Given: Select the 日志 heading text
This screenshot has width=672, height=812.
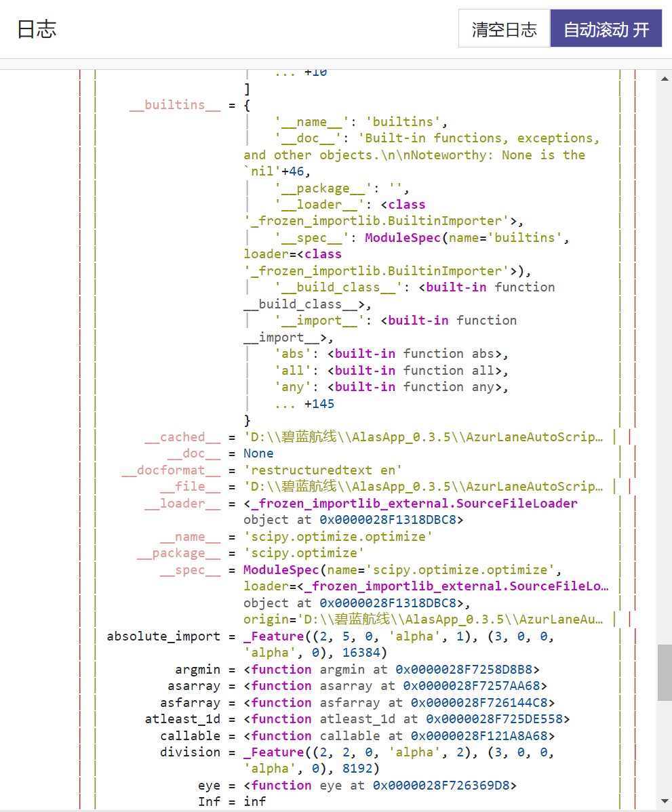Looking at the screenshot, I should coord(36,30).
